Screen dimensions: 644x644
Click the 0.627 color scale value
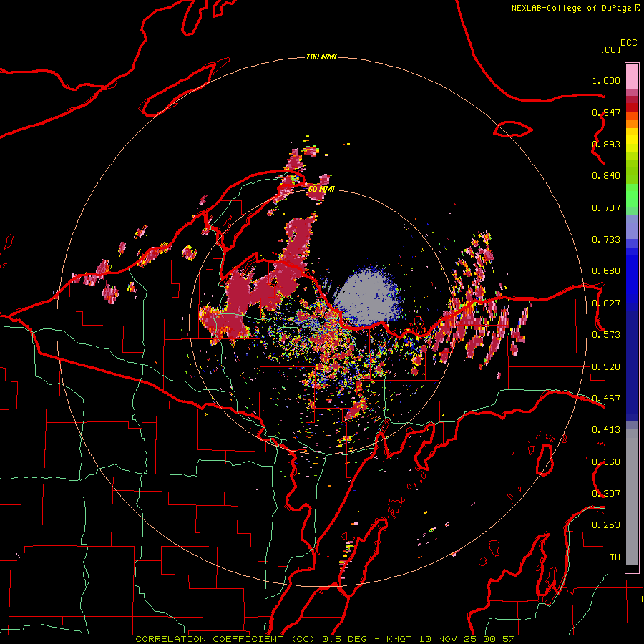point(606,303)
